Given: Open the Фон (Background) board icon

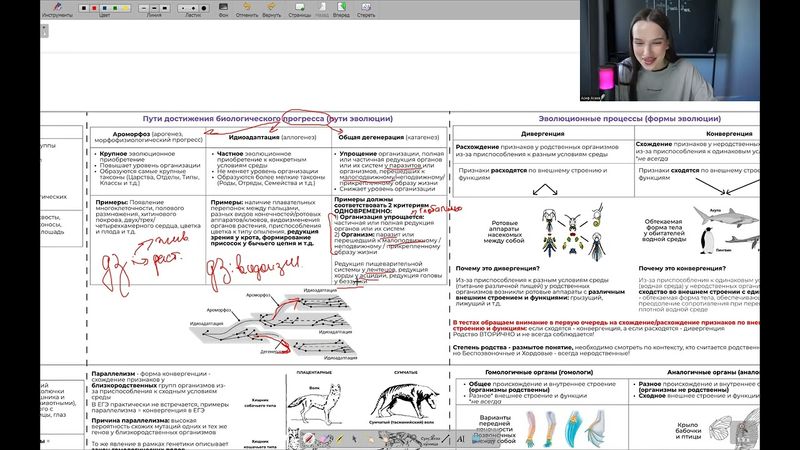Looking at the screenshot, I should pyautogui.click(x=223, y=7).
